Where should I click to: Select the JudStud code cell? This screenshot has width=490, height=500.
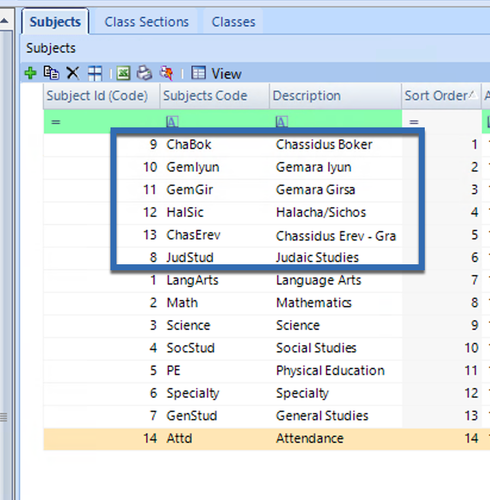214,258
